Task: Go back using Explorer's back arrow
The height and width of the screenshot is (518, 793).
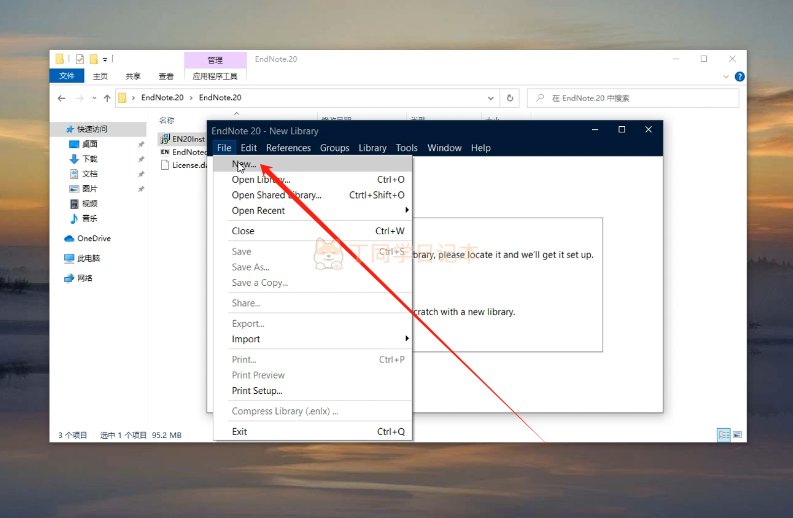Action: point(62,98)
